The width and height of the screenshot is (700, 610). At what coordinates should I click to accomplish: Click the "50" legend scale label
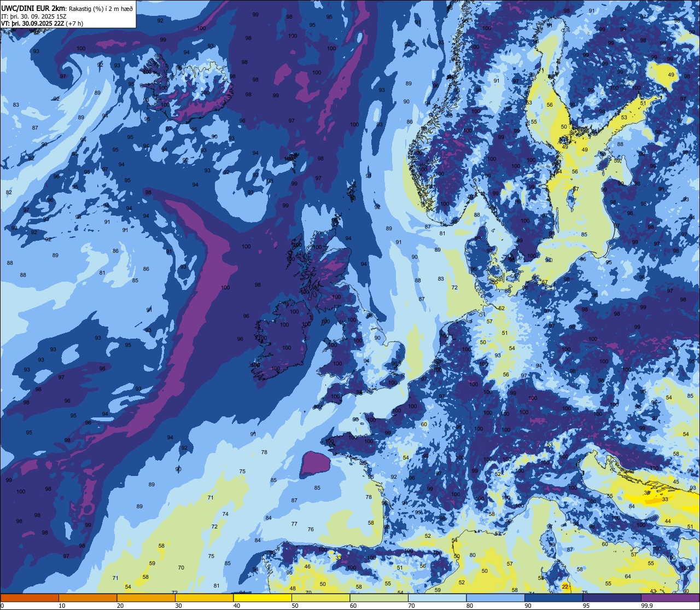pyautogui.click(x=295, y=606)
